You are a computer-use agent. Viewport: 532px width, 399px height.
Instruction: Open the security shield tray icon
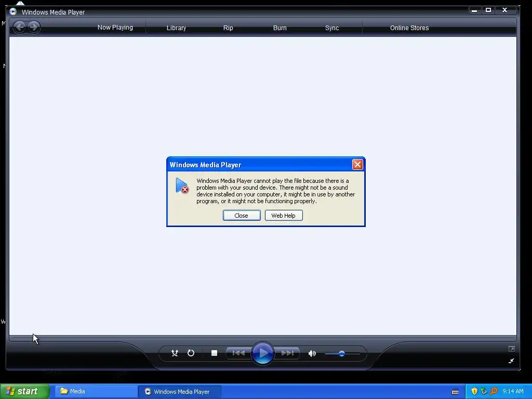point(474,391)
